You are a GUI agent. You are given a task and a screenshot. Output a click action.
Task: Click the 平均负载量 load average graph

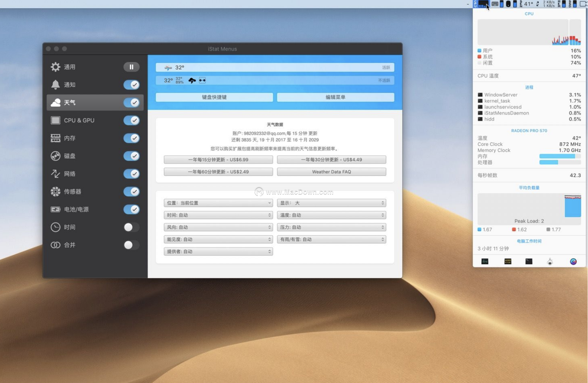coord(529,209)
